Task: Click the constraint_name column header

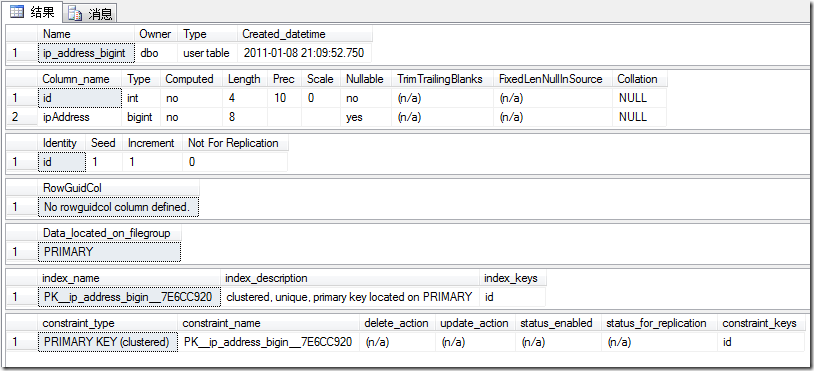Action: [268, 324]
